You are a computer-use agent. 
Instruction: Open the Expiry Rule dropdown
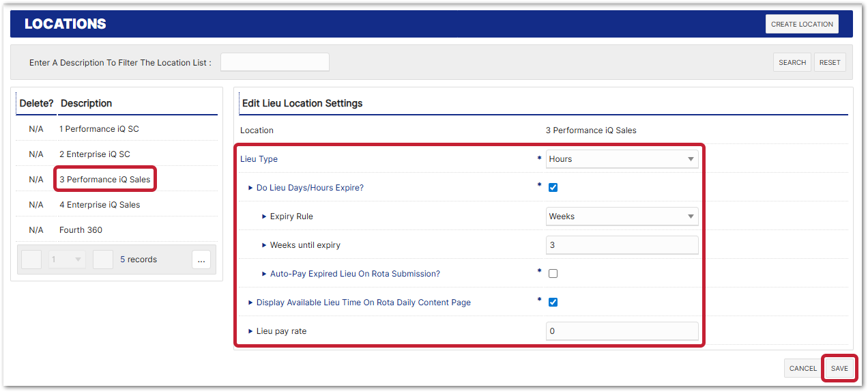(x=622, y=216)
